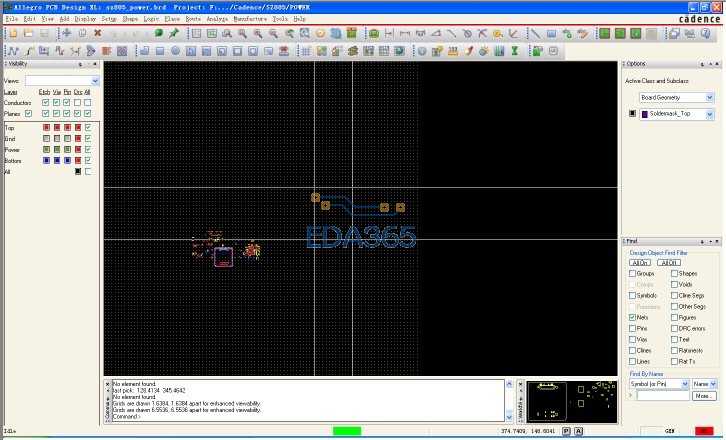The width and height of the screenshot is (726, 440).
Task: Open the Name dropdown in Find By Name
Action: 713,384
